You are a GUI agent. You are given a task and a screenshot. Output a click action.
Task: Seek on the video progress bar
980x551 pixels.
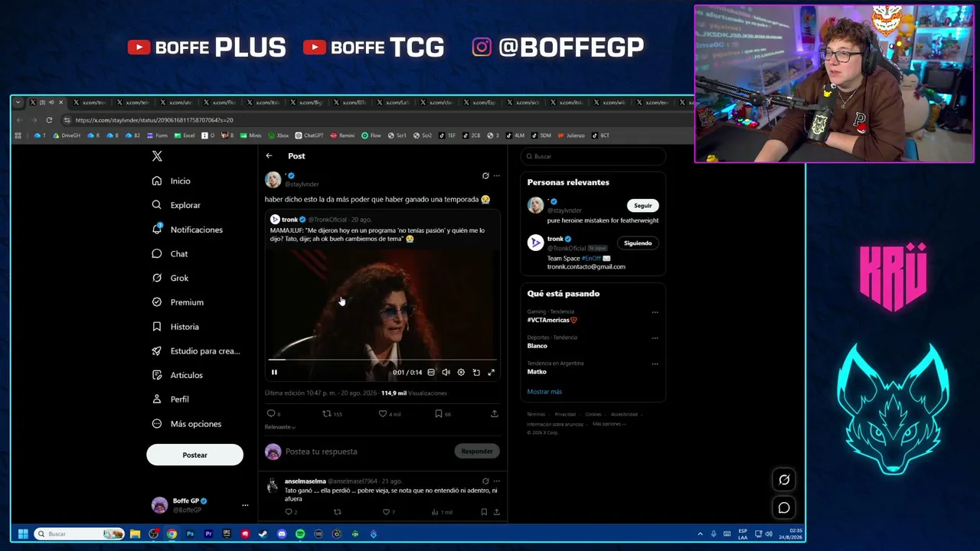pos(382,359)
